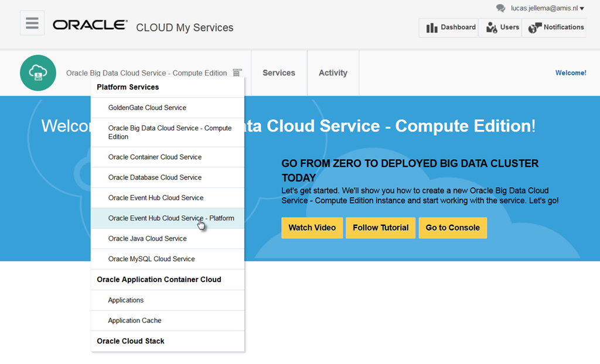Open the hamburger navigation menu
Image resolution: width=600 pixels, height=364 pixels.
coord(32,23)
